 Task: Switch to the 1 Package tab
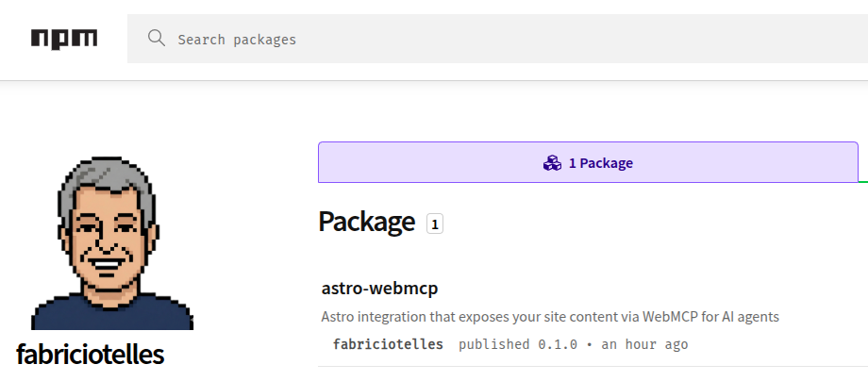pos(588,162)
